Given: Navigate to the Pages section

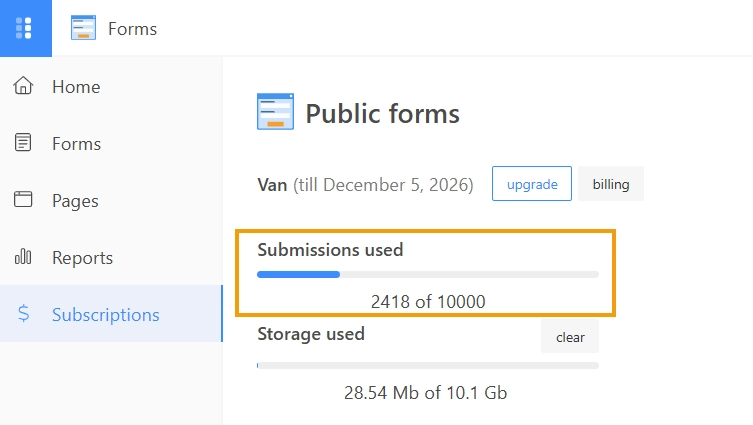Looking at the screenshot, I should pyautogui.click(x=75, y=201).
